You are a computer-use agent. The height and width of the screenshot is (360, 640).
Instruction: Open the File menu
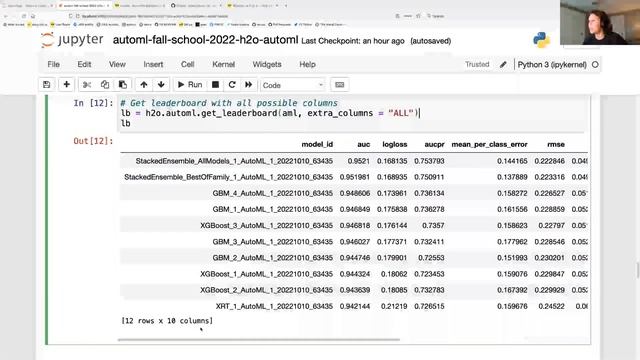[x=53, y=64]
